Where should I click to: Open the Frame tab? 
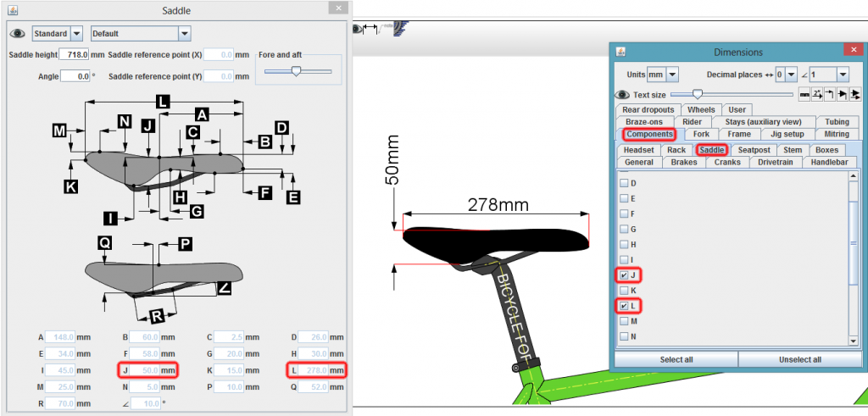click(x=738, y=134)
